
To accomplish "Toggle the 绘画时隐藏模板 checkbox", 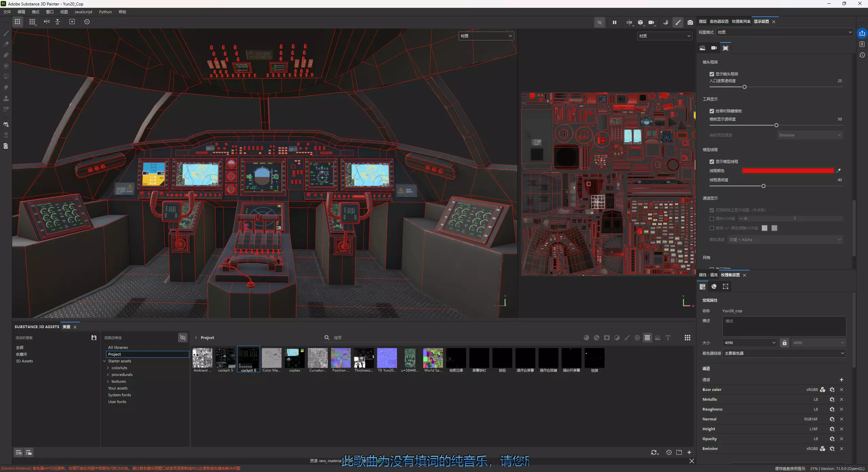I will pyautogui.click(x=712, y=111).
